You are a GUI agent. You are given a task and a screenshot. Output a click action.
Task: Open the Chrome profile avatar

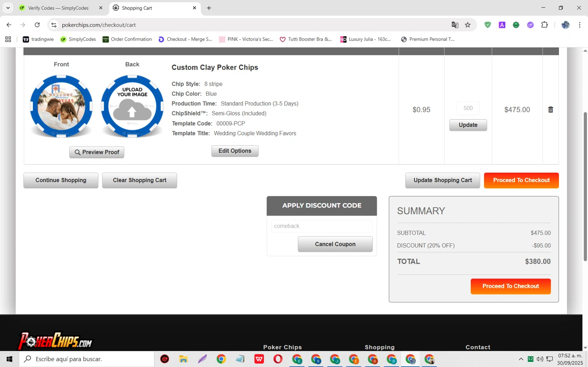[x=565, y=25]
